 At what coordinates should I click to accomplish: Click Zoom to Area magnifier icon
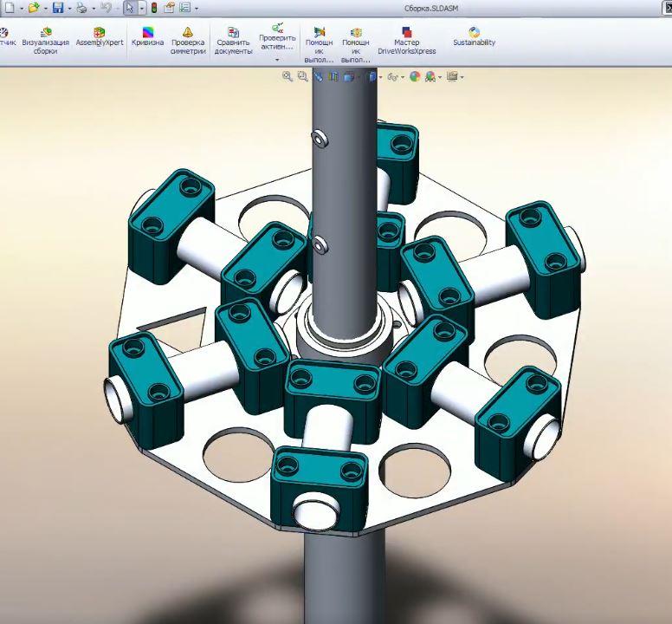pyautogui.click(x=302, y=76)
